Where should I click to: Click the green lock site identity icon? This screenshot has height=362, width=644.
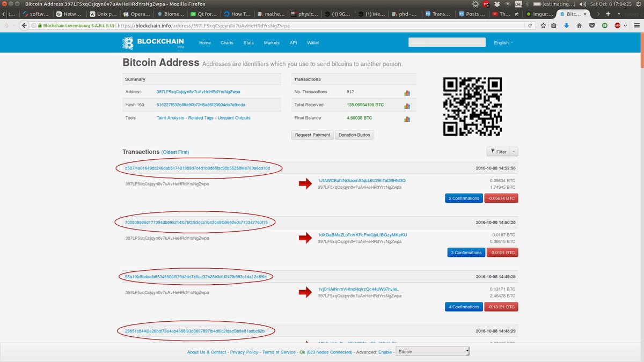40,25
